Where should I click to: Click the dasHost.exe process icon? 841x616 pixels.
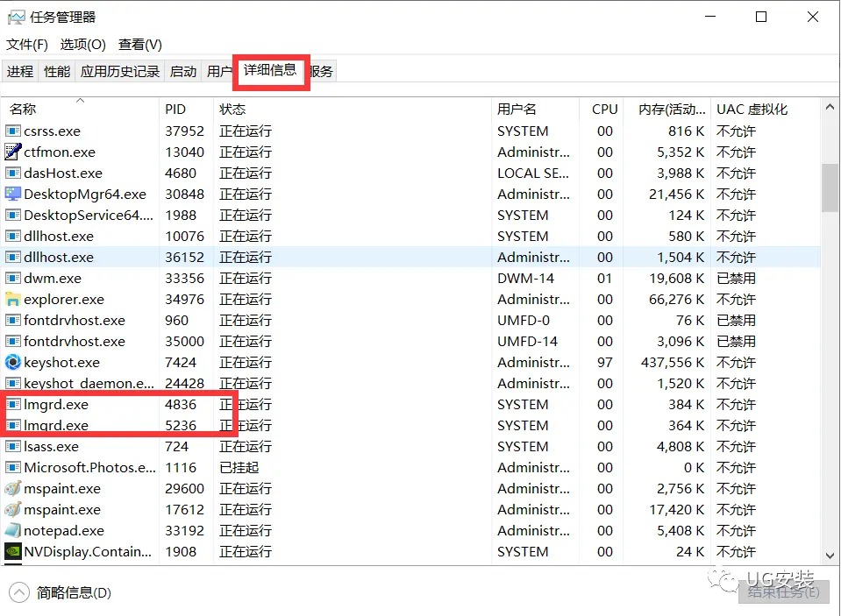tap(13, 173)
